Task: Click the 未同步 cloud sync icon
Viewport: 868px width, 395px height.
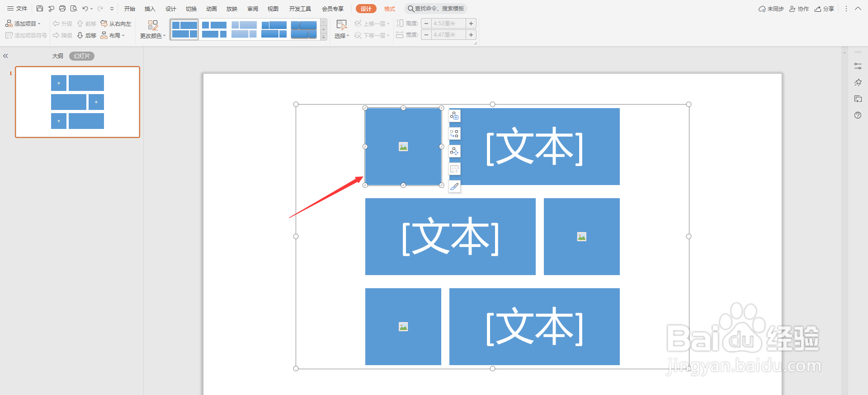Action: tap(771, 9)
